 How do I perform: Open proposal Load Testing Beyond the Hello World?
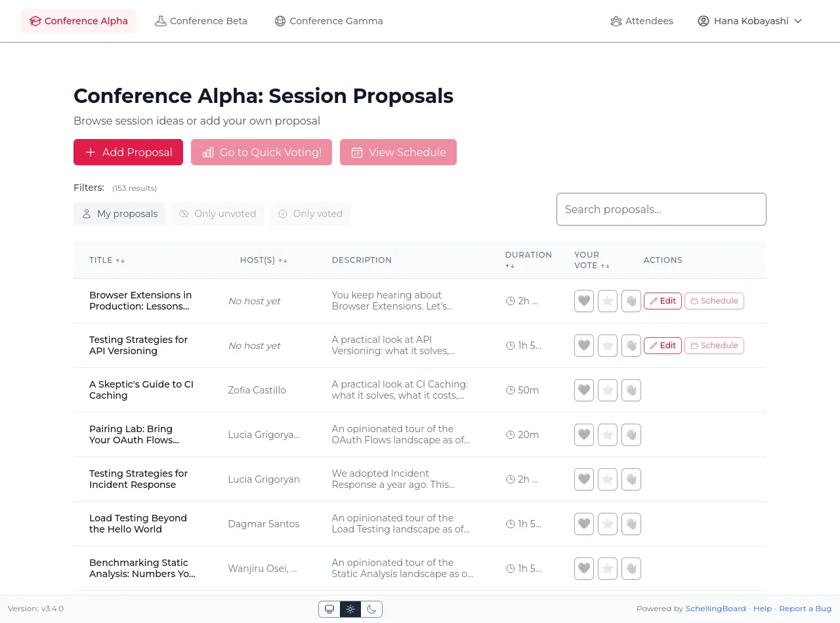pos(138,524)
